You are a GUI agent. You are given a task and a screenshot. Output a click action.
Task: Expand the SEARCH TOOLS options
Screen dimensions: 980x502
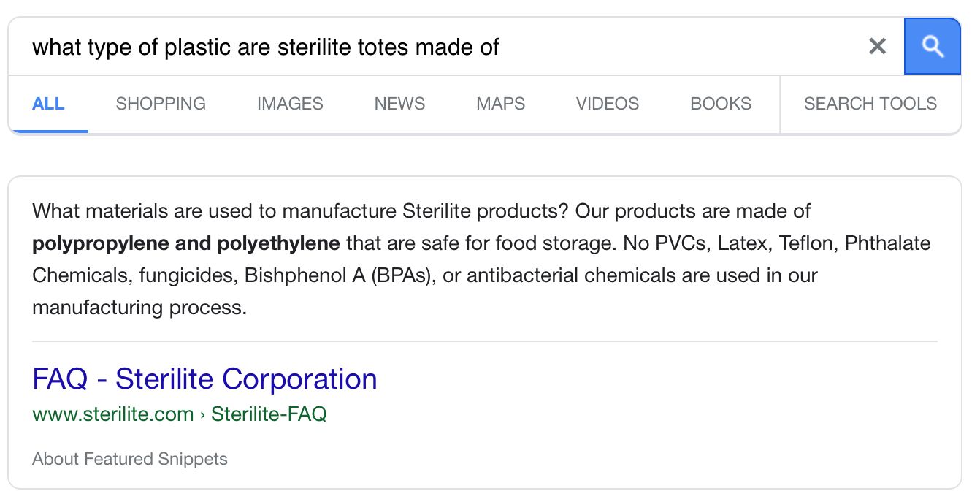(870, 104)
